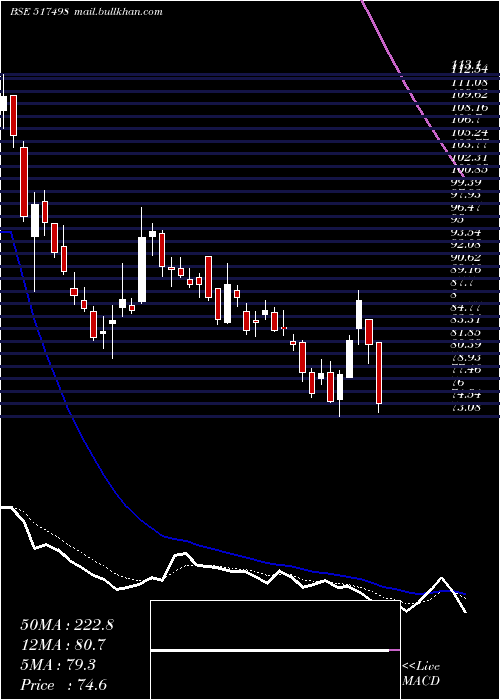Click the 78.93 price axis label
This screenshot has height=700, width=500.
(x=466, y=358)
